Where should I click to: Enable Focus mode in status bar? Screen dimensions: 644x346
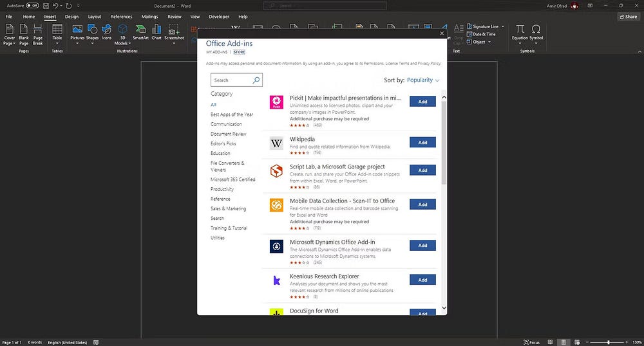tap(531, 342)
